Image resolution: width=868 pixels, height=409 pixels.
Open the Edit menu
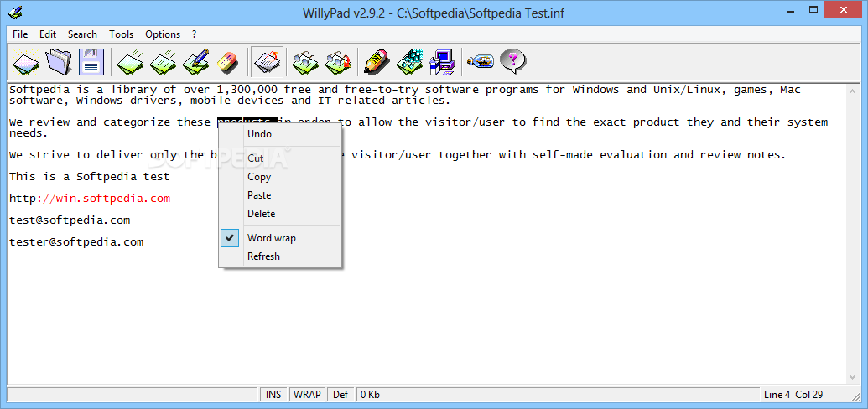48,34
